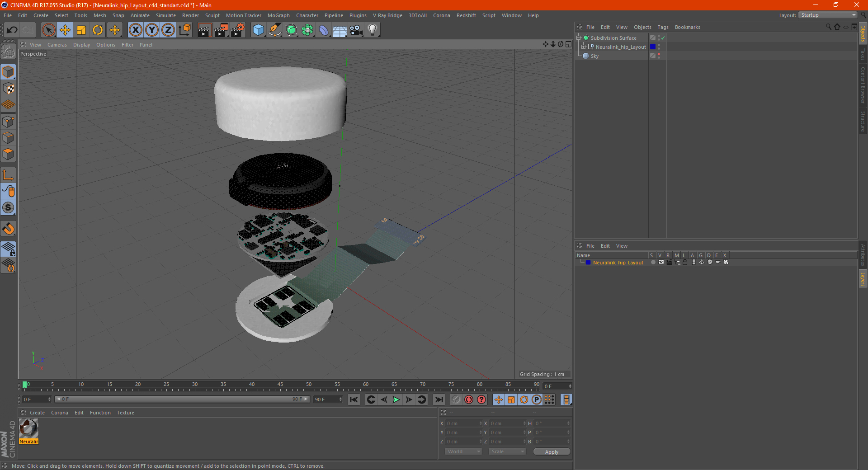This screenshot has width=868, height=470.
Task: Click the Apply button
Action: 552,451
